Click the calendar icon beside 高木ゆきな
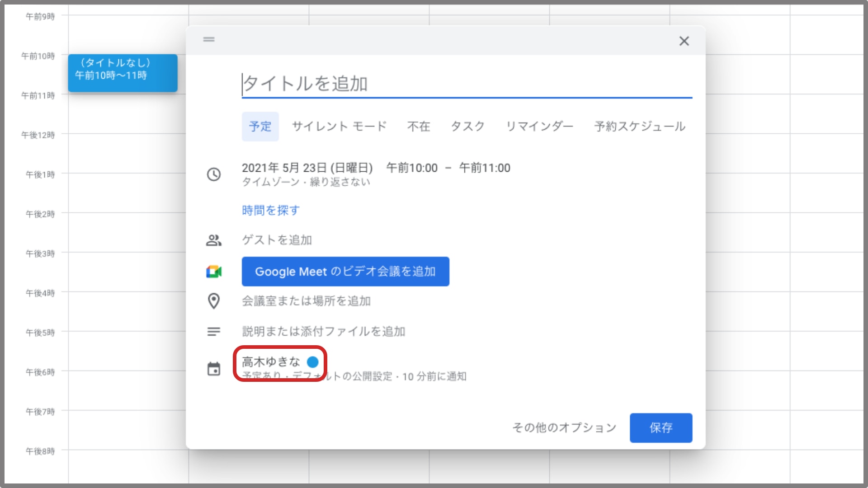 (214, 369)
